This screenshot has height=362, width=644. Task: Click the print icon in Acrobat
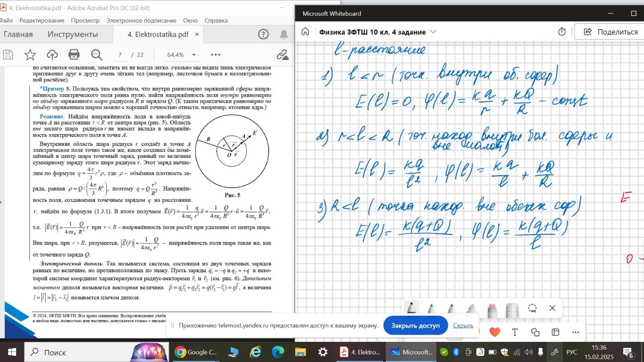(74, 55)
